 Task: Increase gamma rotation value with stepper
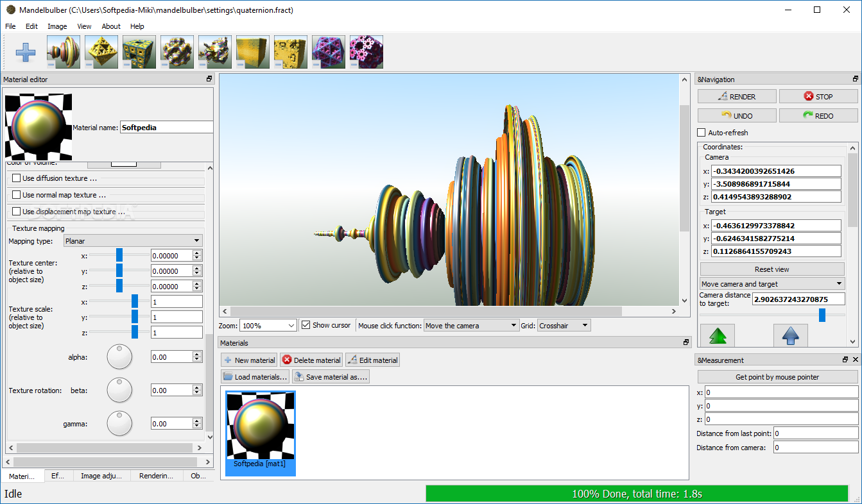click(x=197, y=420)
